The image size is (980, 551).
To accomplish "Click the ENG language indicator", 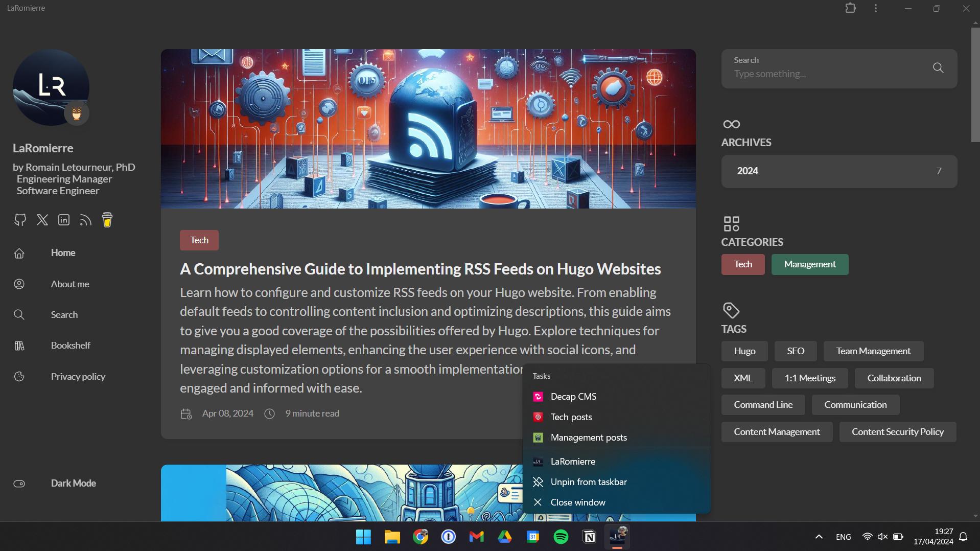I will tap(844, 537).
